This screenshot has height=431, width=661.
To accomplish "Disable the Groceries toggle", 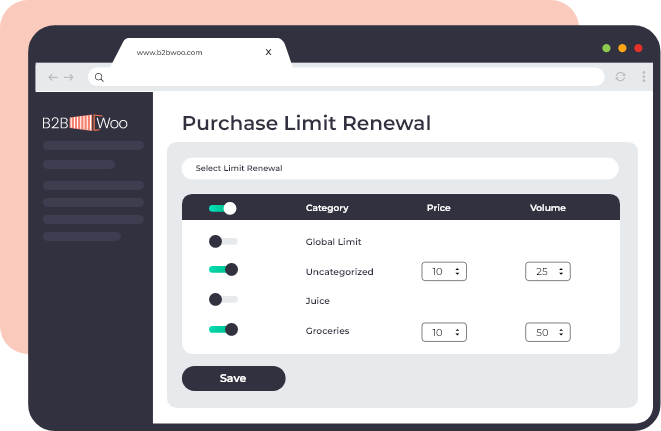I will 223,329.
